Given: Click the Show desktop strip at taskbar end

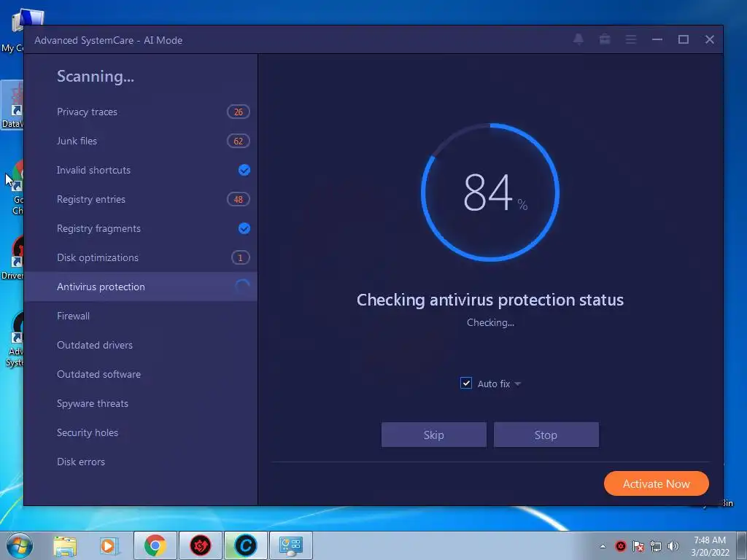Looking at the screenshot, I should point(742,545).
